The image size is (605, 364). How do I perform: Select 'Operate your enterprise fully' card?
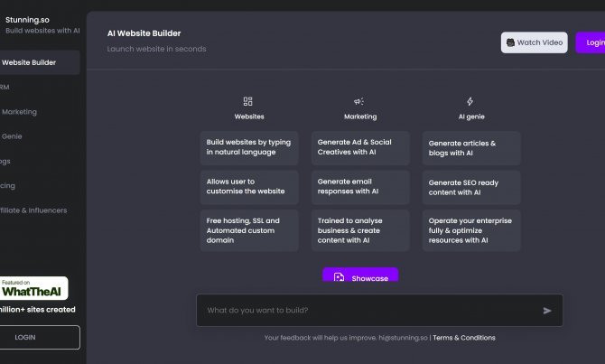(471, 230)
